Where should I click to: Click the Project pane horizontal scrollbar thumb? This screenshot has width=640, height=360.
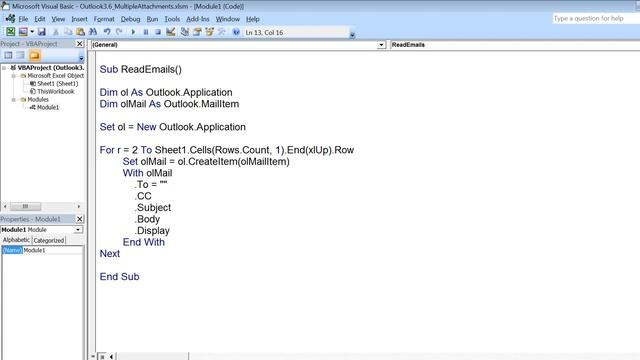pyautogui.click(x=25, y=206)
